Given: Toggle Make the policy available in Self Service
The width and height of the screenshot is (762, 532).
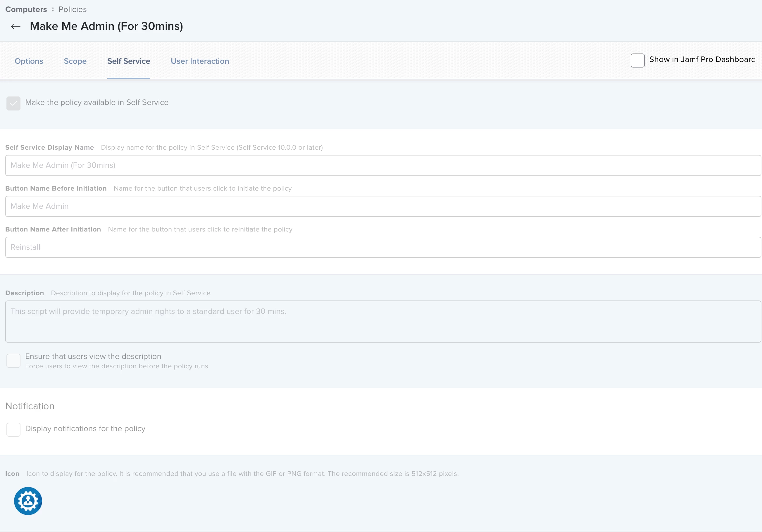Looking at the screenshot, I should 13,103.
